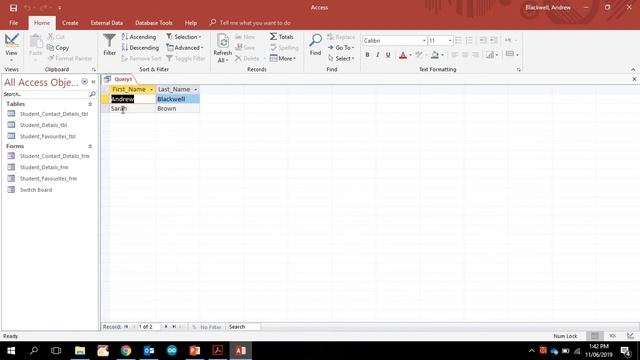This screenshot has height=360, width=640.
Task: Open Chrome from the taskbar
Action: (126, 351)
